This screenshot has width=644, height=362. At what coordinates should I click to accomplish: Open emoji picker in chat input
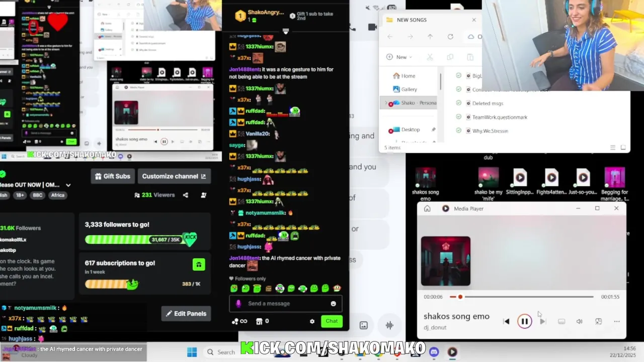click(x=333, y=304)
